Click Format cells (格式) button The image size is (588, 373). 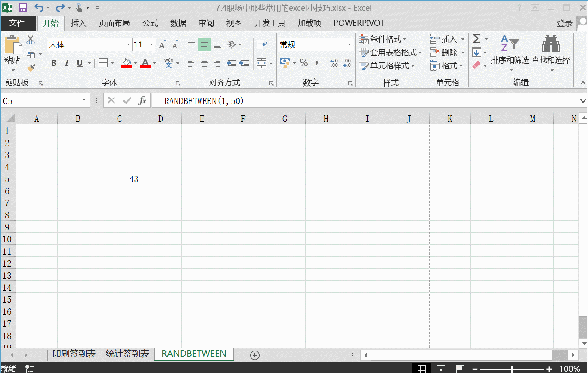[446, 66]
